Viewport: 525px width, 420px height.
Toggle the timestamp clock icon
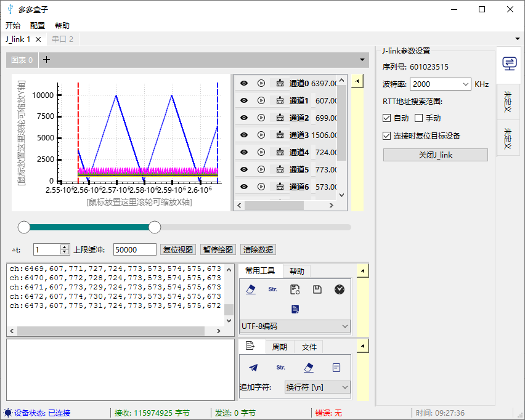pyautogui.click(x=340, y=289)
